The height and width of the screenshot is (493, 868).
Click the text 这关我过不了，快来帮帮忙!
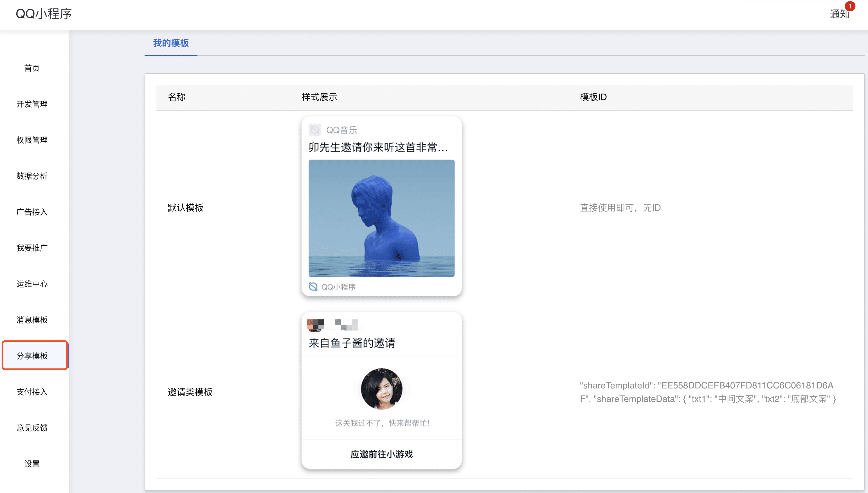(x=382, y=423)
